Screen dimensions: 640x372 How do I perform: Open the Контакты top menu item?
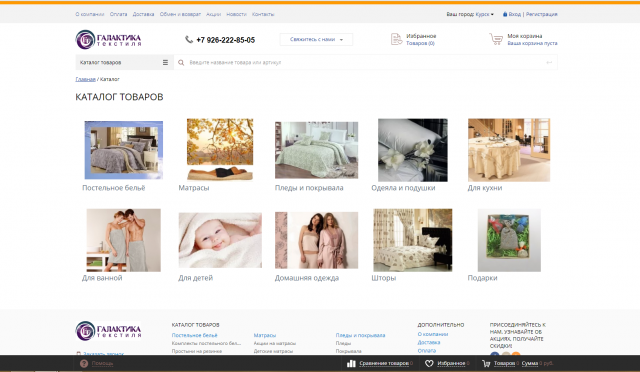pos(263,14)
